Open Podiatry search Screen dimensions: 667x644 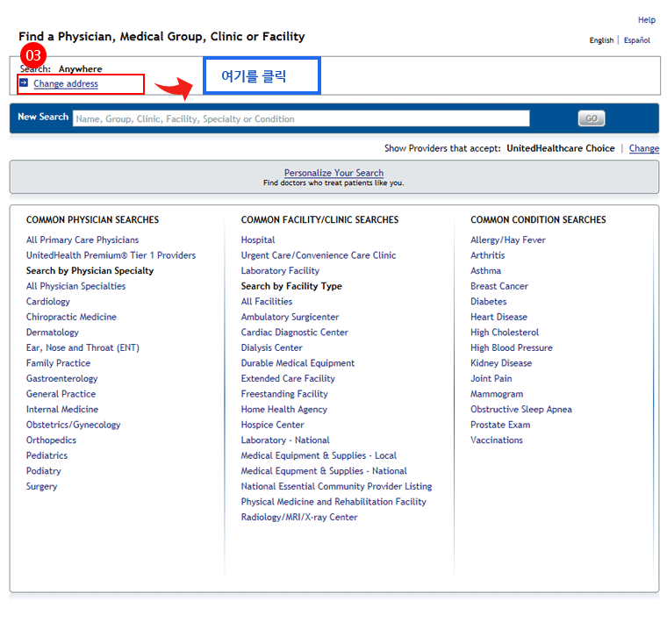(43, 471)
